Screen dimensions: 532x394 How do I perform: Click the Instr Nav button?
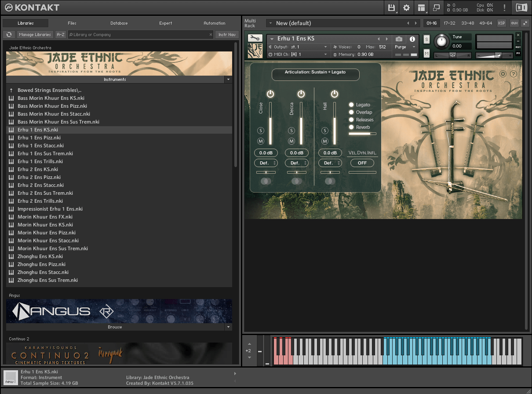226,34
